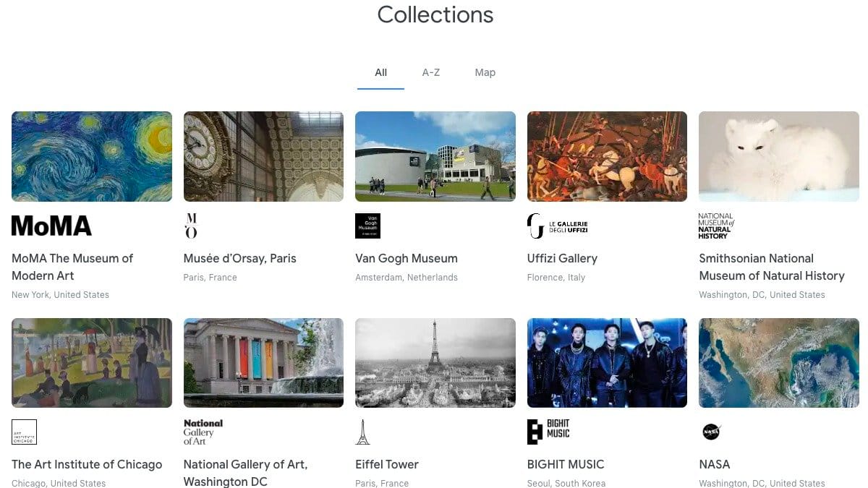Click the 'Amsterdam, Netherlands' location text

(x=407, y=278)
